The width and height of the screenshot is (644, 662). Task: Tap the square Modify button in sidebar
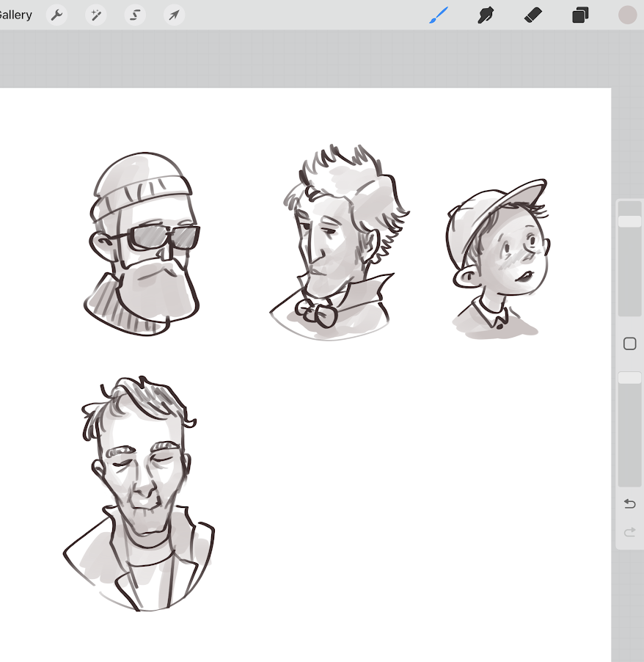point(629,343)
